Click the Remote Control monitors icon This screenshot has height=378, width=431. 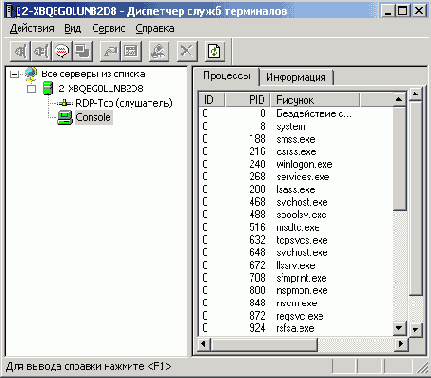82,51
